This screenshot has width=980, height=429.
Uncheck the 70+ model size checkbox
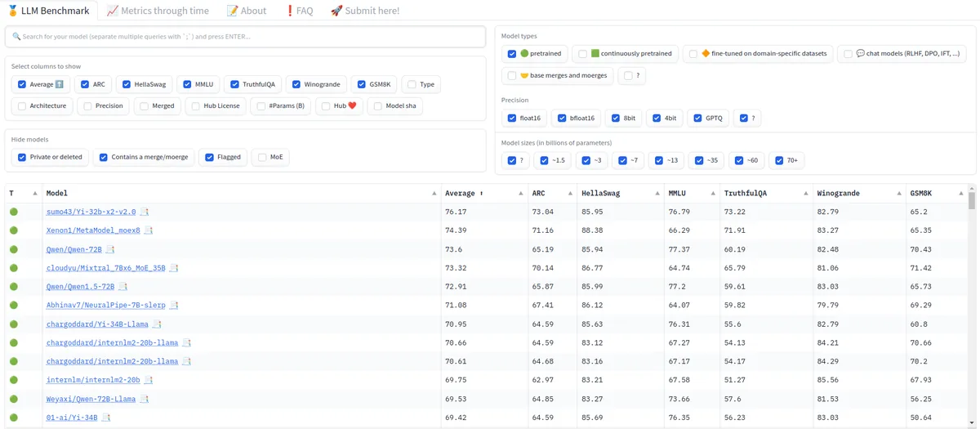[x=779, y=160]
